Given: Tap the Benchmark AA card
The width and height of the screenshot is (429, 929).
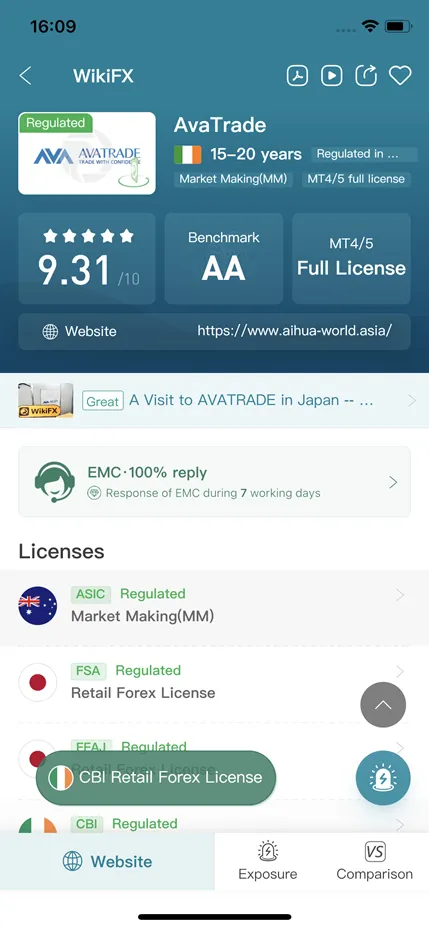Looking at the screenshot, I should tap(224, 259).
